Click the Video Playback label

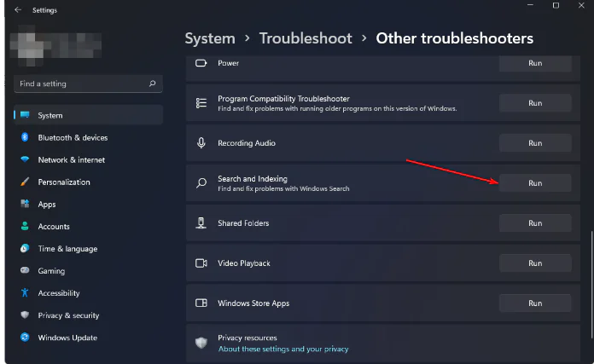[244, 263]
